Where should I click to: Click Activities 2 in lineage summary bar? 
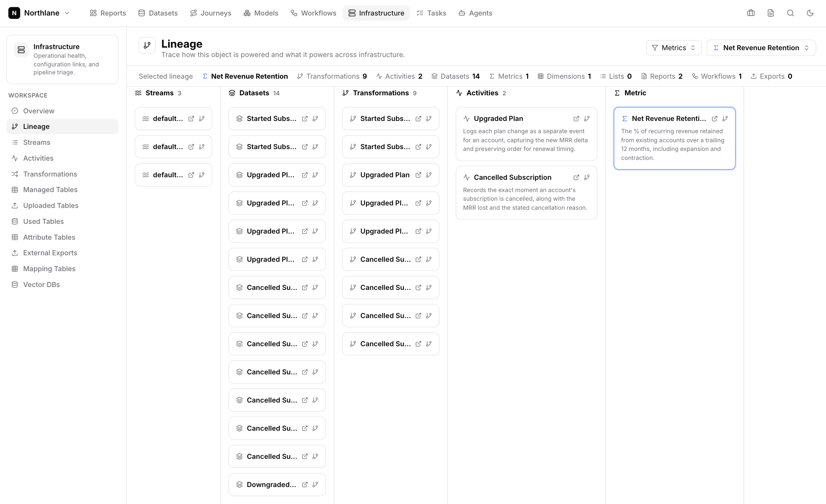[399, 76]
